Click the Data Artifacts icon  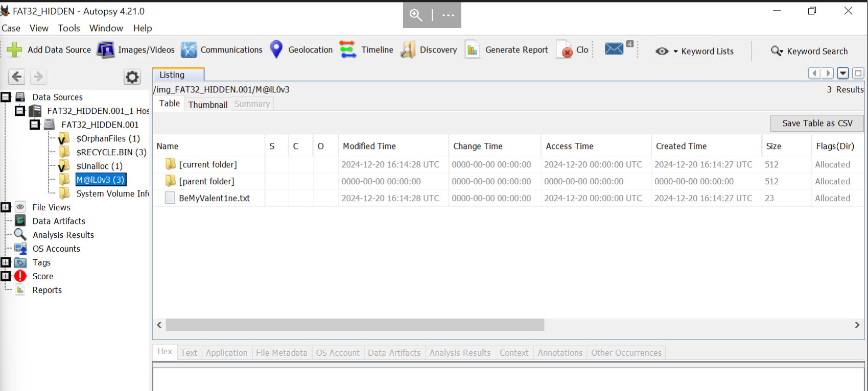tap(20, 221)
